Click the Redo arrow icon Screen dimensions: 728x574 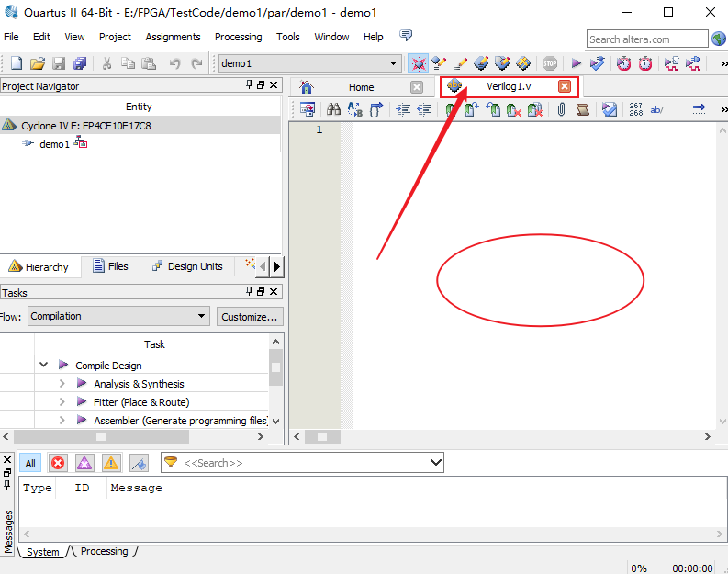click(x=196, y=63)
